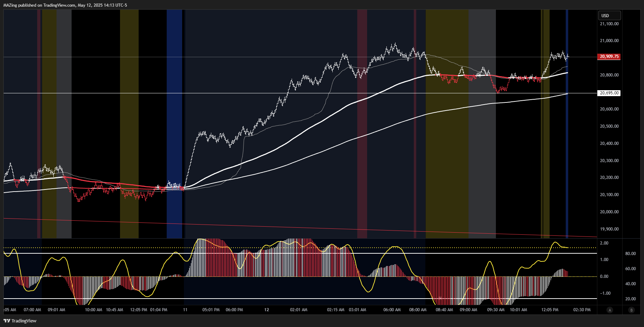Screen dimensions: 644x327
Task: Click the 02:30 PM time axis label
Action: click(x=582, y=310)
